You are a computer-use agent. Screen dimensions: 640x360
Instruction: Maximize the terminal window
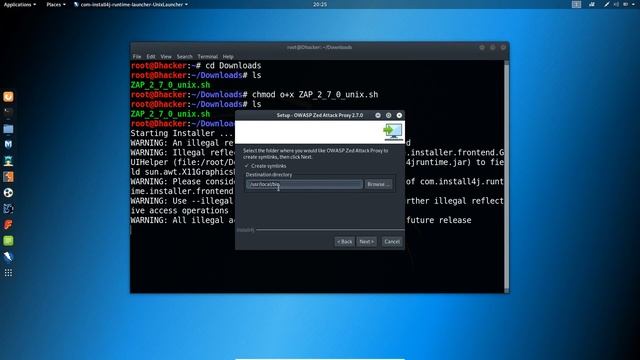[x=493, y=47]
